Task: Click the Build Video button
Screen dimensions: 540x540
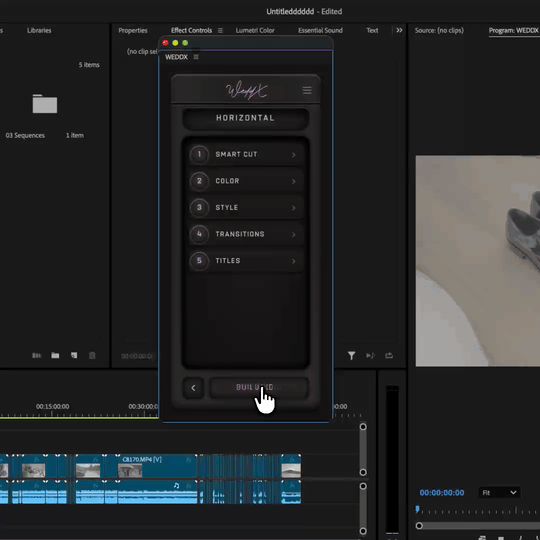Action: (x=259, y=388)
